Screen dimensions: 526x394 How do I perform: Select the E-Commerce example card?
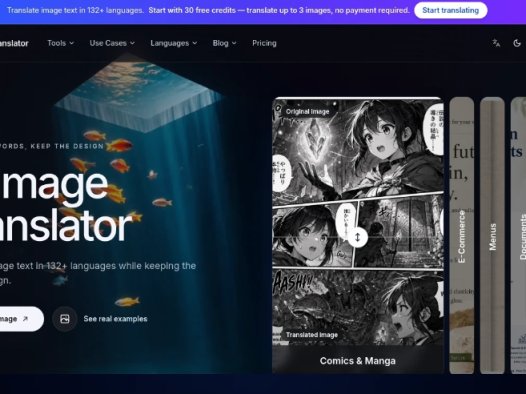point(462,235)
